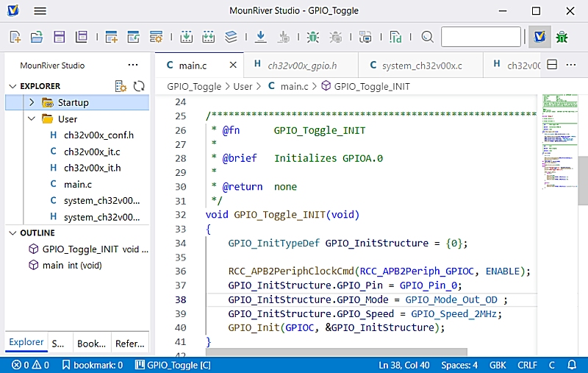Open main.c in the explorer tree
The width and height of the screenshot is (588, 373).
[78, 184]
